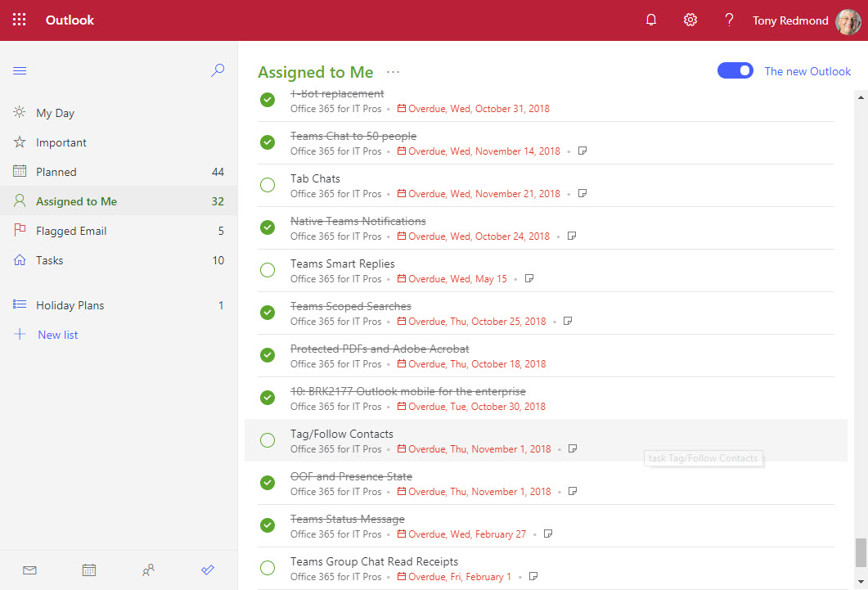The width and height of the screenshot is (868, 590).
Task: Switch to To Do checkmark icon
Action: (208, 570)
